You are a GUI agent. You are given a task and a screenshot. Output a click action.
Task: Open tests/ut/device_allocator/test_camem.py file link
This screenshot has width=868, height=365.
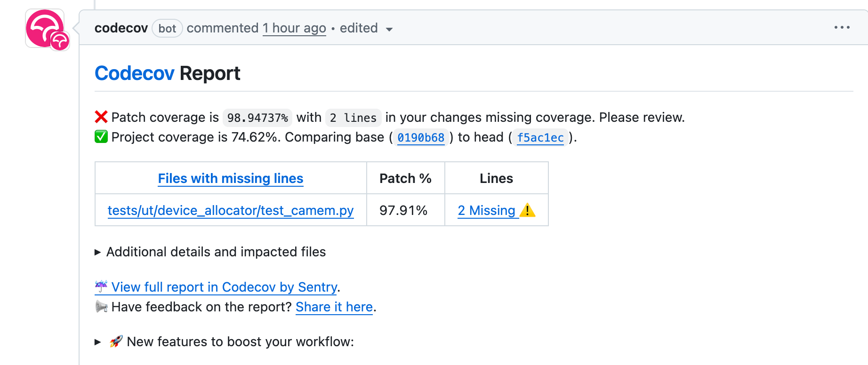point(231,210)
